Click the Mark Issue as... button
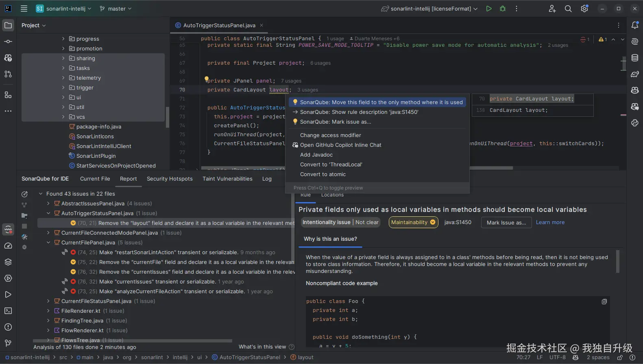Screen dimensions: 643x364 (506, 222)
